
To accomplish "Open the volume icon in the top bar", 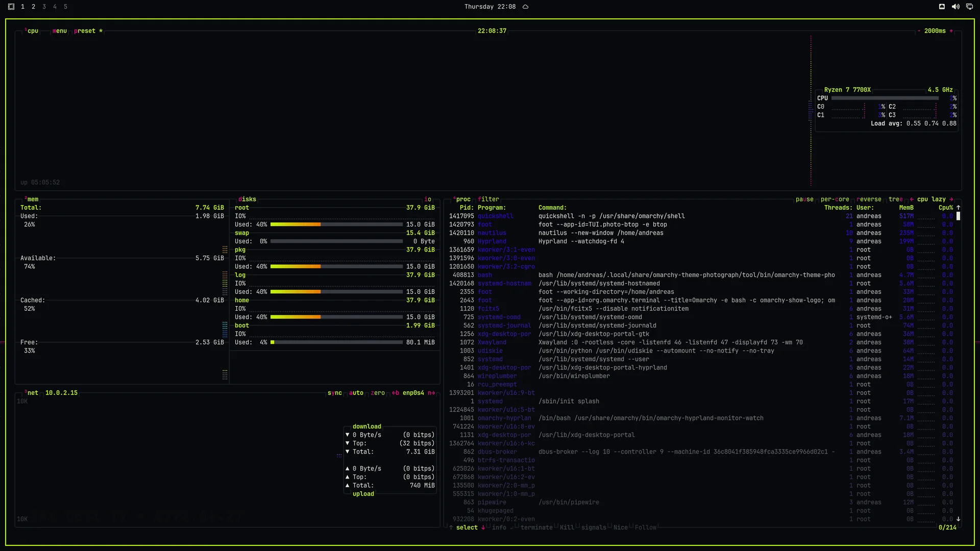I will click(x=955, y=7).
